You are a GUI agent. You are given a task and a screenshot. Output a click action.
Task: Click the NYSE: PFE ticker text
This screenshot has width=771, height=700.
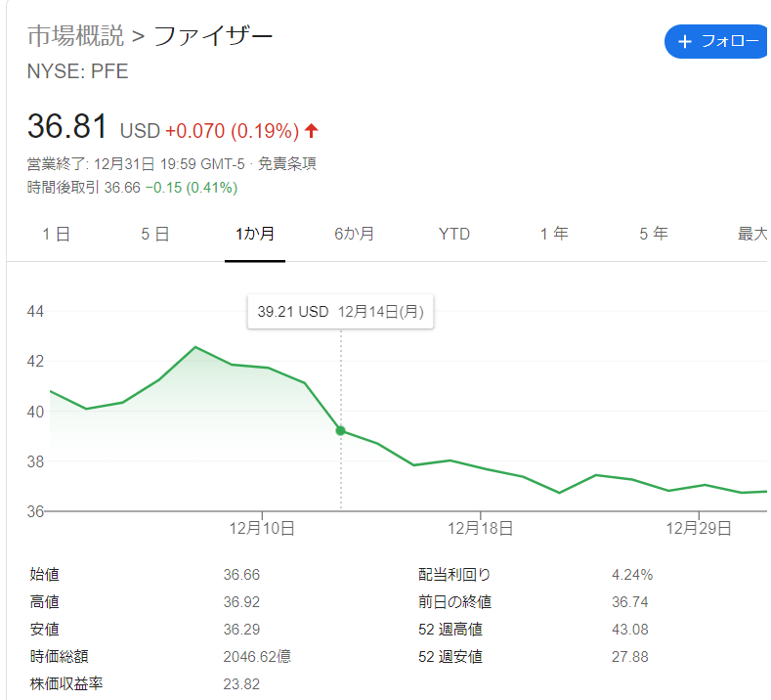pos(78,71)
